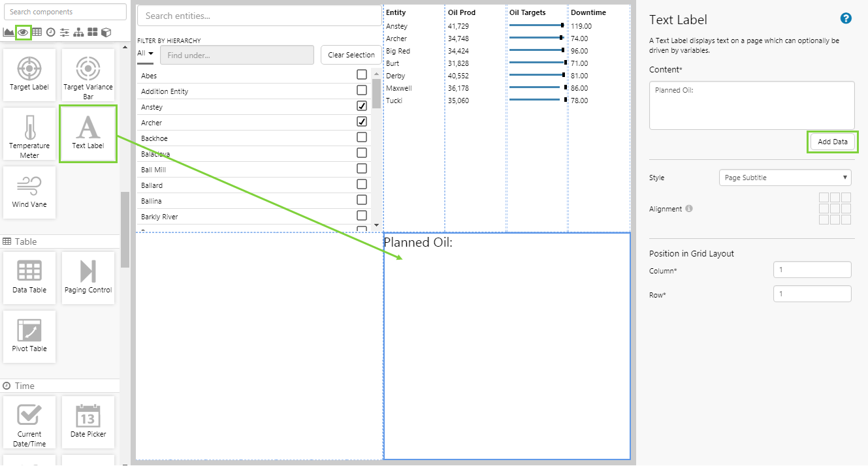This screenshot has width=868, height=466.
Task: Open the All hierarchy filter dropdown
Action: (x=146, y=54)
